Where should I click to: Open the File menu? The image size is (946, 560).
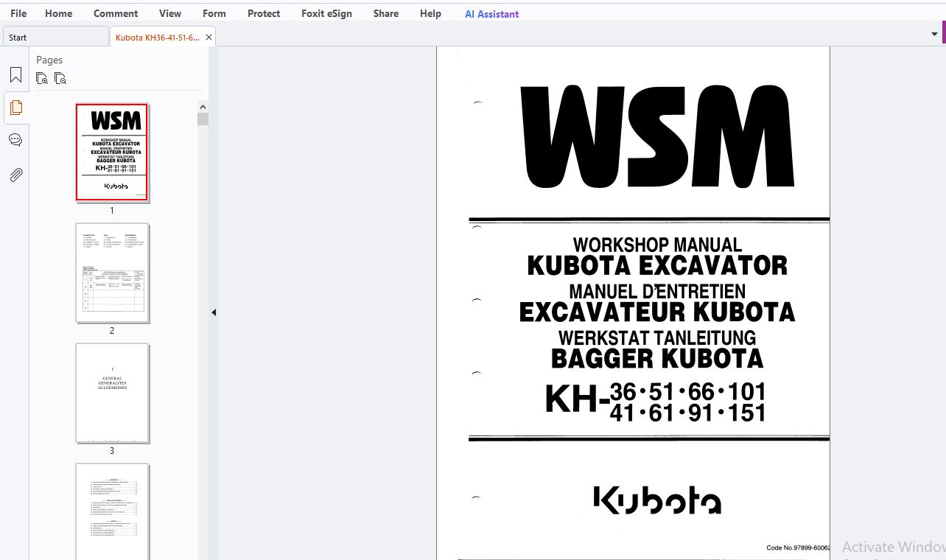point(18,13)
